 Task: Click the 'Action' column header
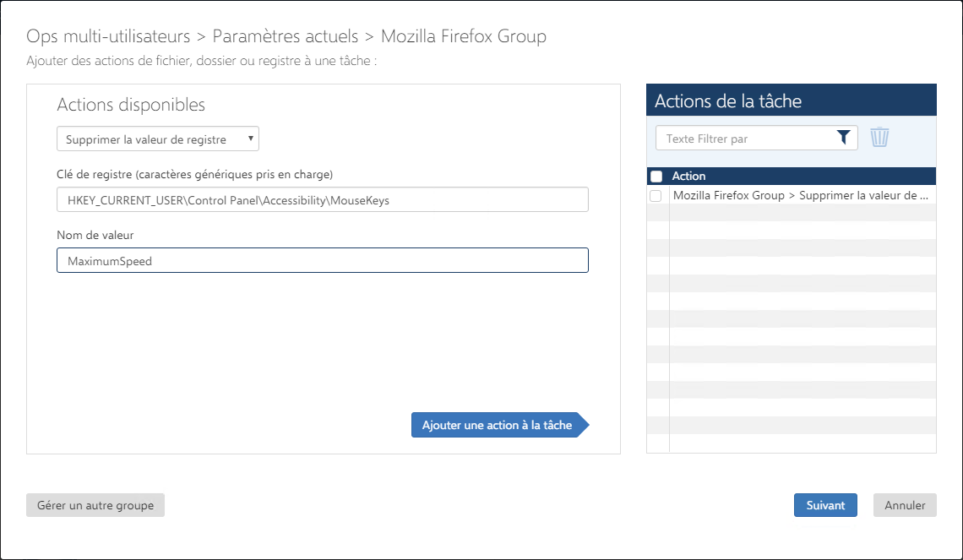coord(688,177)
